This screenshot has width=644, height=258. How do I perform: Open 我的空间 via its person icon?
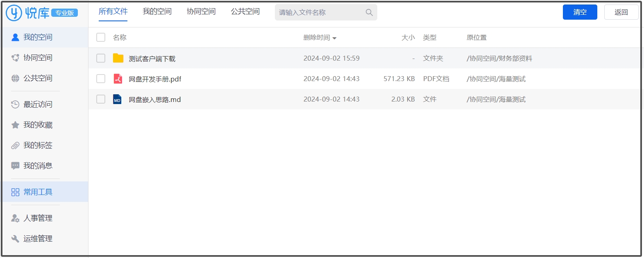15,37
